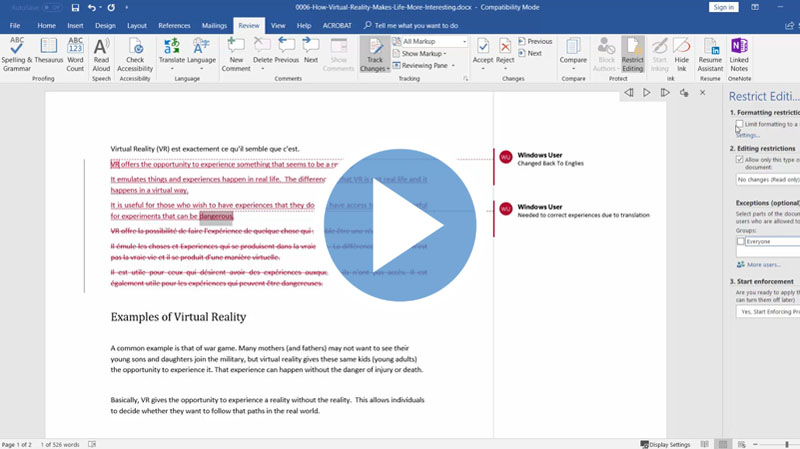Enable Limit formatting checkbox
Viewport: 800px width, 449px height.
[739, 125]
